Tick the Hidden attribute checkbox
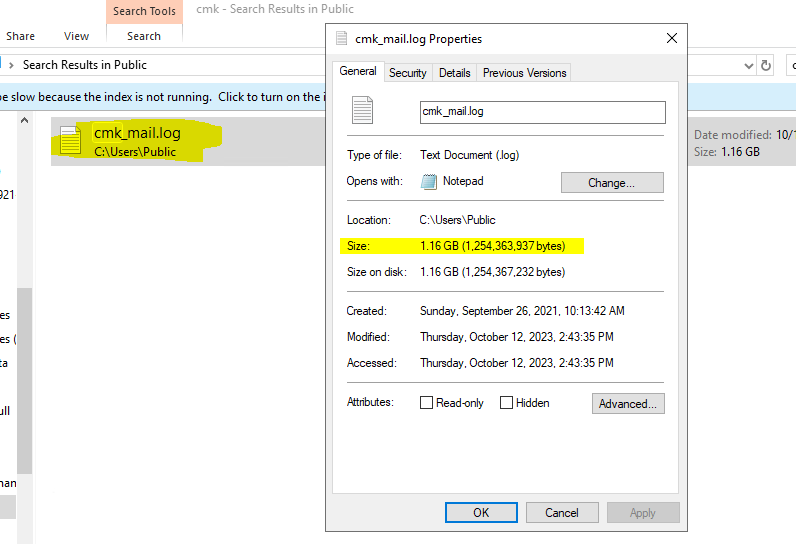Screen dimensions: 796x544 tap(507, 403)
